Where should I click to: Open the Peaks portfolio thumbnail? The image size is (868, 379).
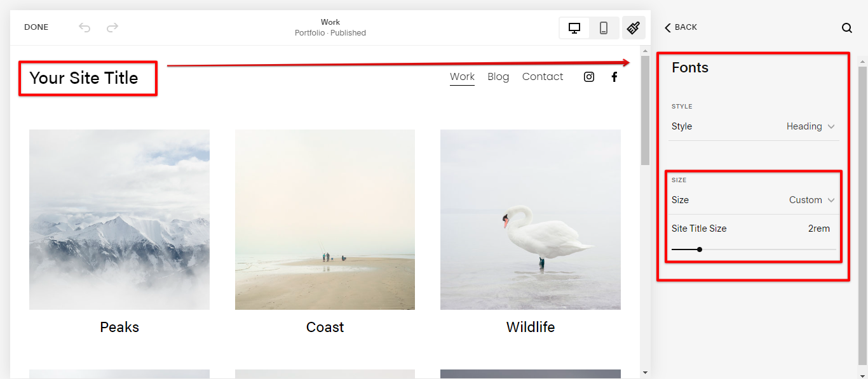pyautogui.click(x=119, y=220)
